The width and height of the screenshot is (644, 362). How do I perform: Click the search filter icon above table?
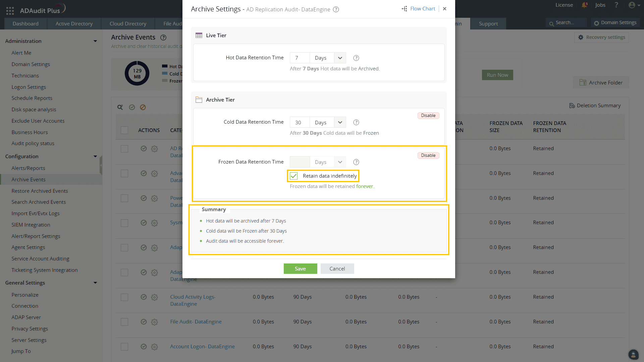120,107
